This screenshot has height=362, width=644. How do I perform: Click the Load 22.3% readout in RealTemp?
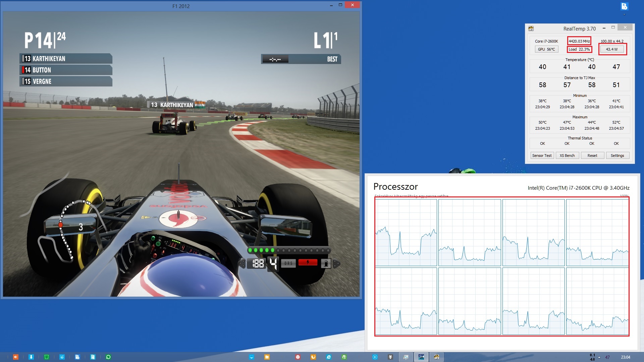point(579,49)
